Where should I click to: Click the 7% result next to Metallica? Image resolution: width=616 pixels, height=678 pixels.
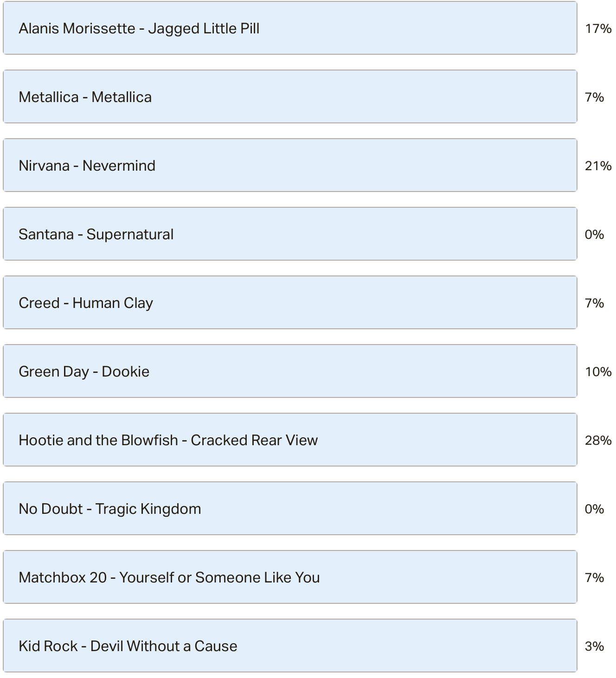[594, 97]
